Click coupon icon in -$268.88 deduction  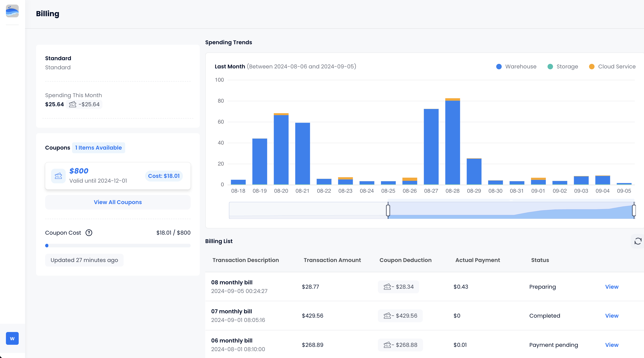[x=387, y=345]
